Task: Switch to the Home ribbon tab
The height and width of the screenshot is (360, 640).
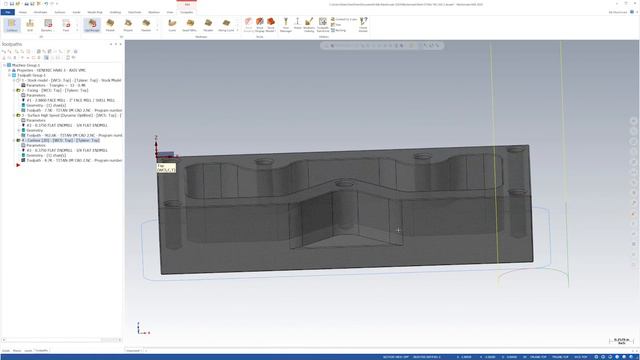Action: point(22,12)
